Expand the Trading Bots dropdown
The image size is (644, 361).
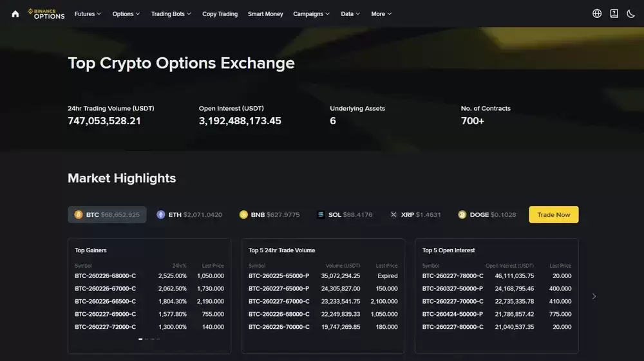pos(171,14)
